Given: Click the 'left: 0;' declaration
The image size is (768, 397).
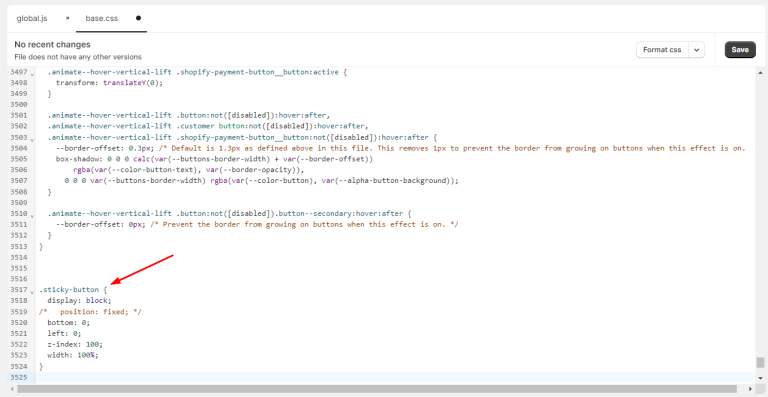Looking at the screenshot, I should (x=64, y=333).
